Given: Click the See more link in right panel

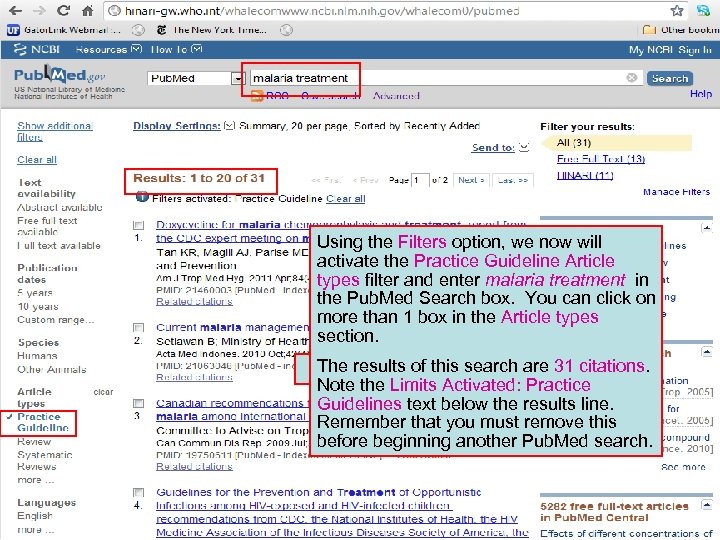Looking at the screenshot, I should [x=683, y=467].
